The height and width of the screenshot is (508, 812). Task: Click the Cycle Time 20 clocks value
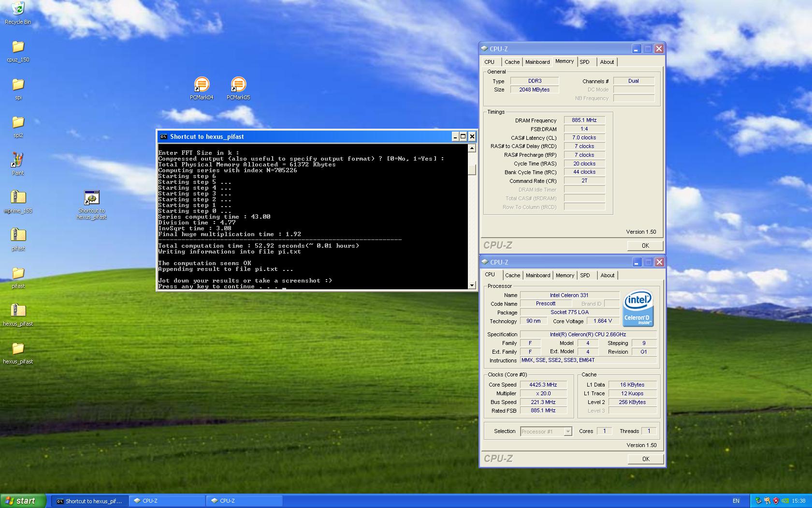(x=584, y=164)
